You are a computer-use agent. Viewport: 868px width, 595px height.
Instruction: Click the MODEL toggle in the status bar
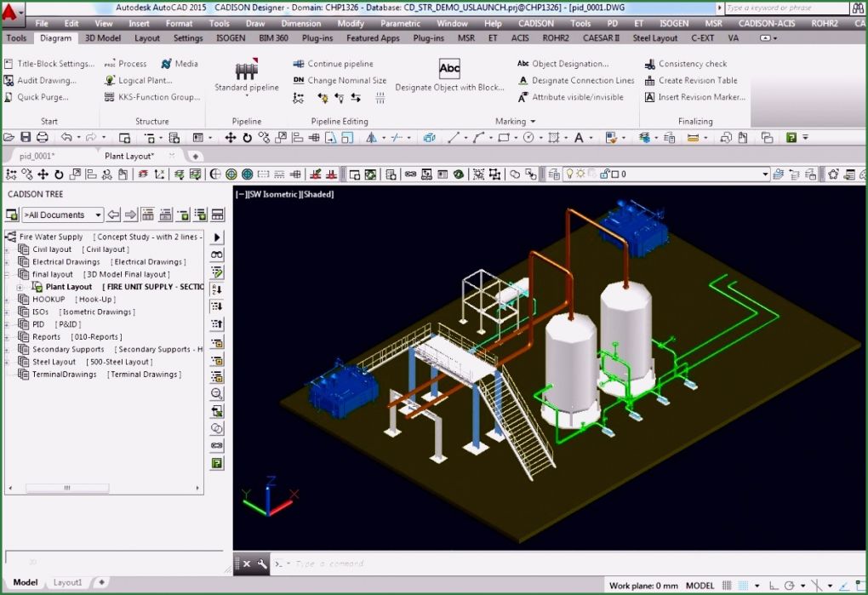(700, 586)
